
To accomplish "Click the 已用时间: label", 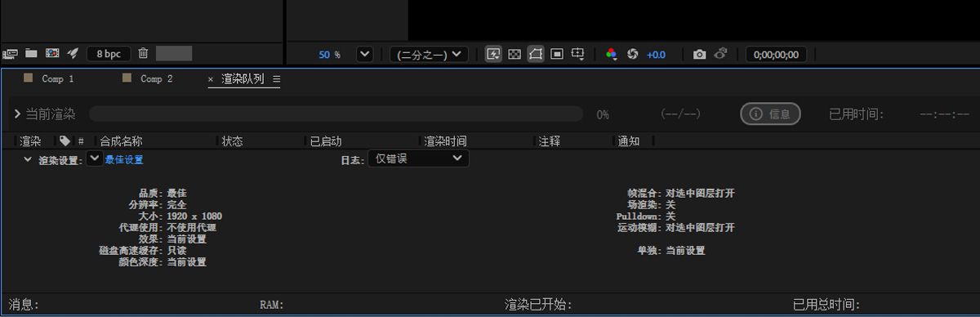I will click(857, 114).
